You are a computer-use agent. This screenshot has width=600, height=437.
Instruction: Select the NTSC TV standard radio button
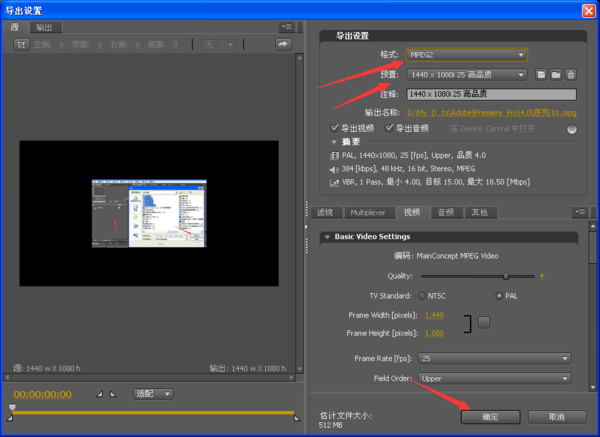tap(422, 296)
